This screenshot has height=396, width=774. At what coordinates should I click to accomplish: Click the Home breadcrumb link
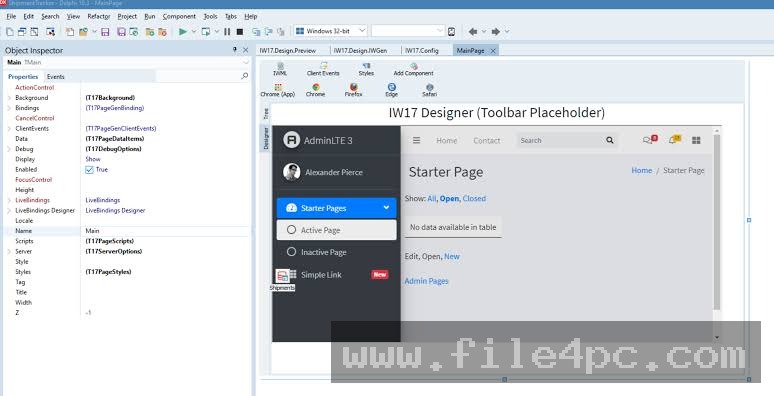pos(642,170)
